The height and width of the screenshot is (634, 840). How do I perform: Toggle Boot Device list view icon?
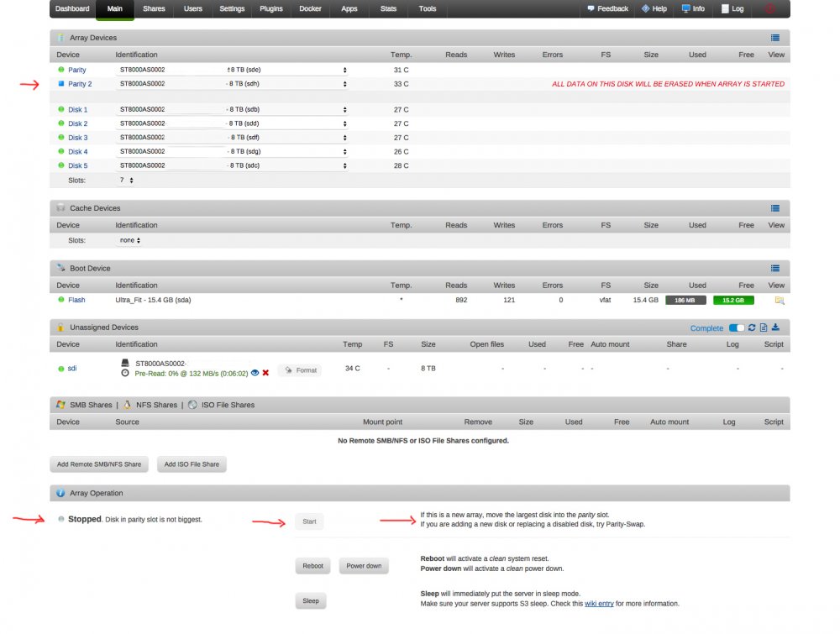tap(774, 268)
